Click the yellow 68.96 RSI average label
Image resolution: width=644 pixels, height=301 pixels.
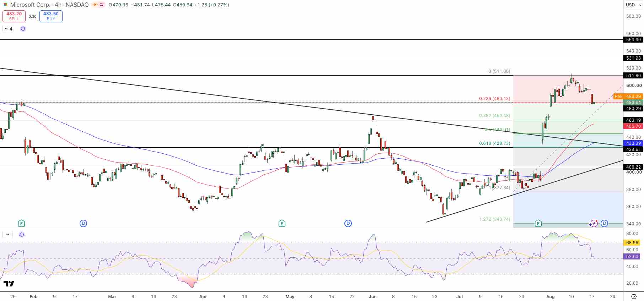pyautogui.click(x=632, y=243)
